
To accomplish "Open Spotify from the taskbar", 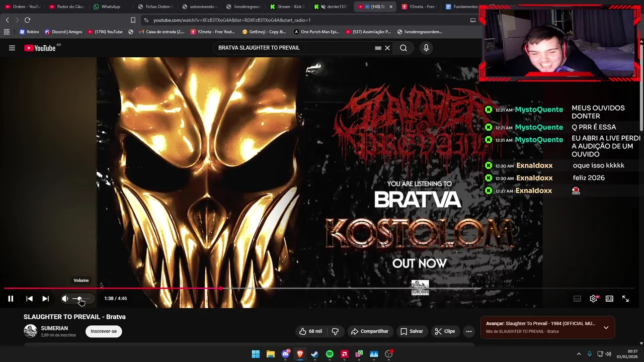I will (x=330, y=354).
